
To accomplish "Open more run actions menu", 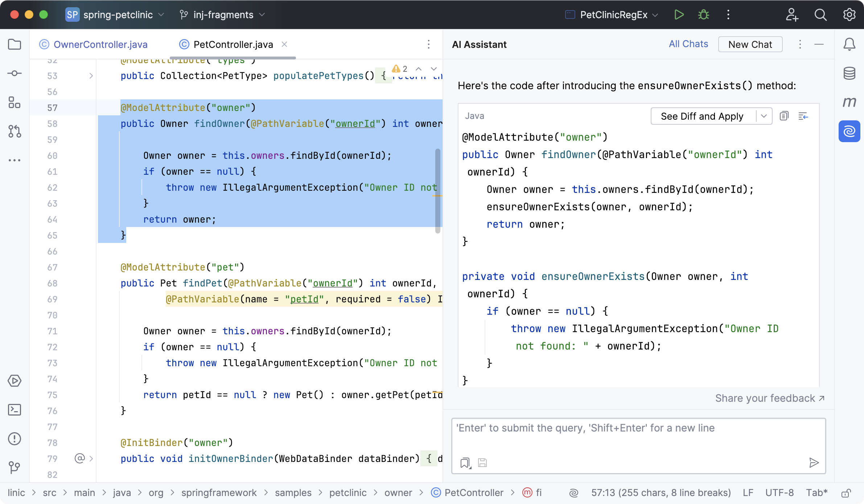I will click(728, 15).
